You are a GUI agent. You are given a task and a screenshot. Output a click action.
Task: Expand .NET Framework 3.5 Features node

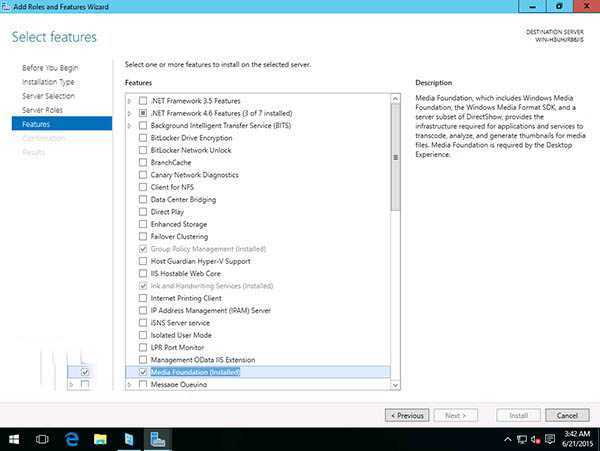(x=129, y=101)
